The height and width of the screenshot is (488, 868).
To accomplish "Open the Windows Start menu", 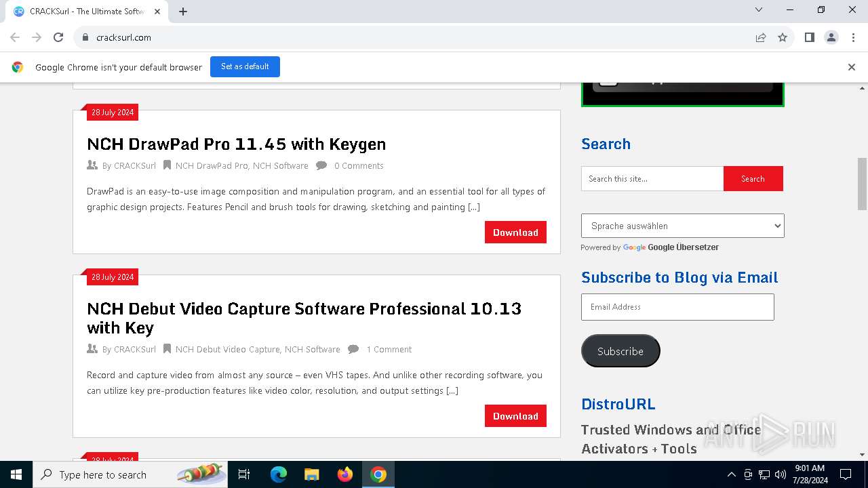I will pos(16,474).
